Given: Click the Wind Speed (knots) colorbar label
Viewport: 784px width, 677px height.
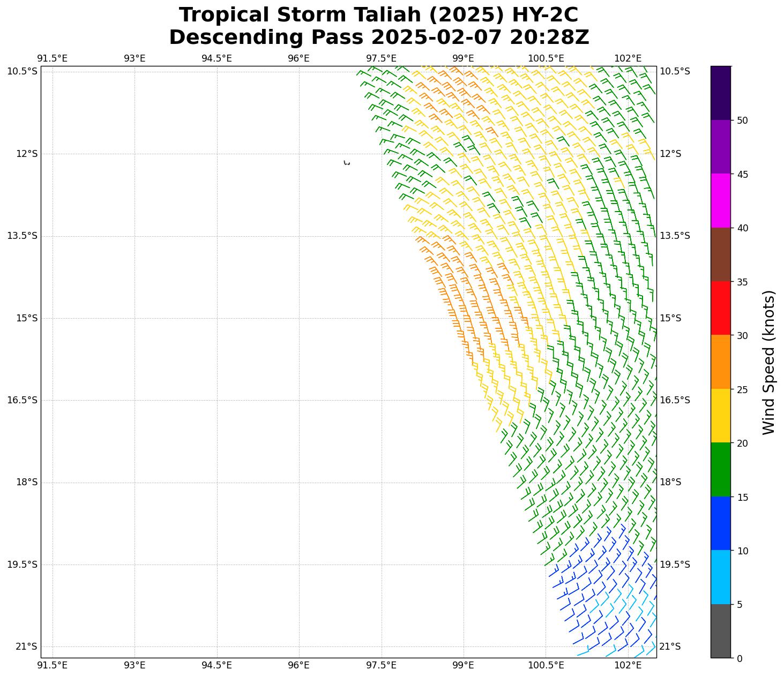Looking at the screenshot, I should point(768,362).
